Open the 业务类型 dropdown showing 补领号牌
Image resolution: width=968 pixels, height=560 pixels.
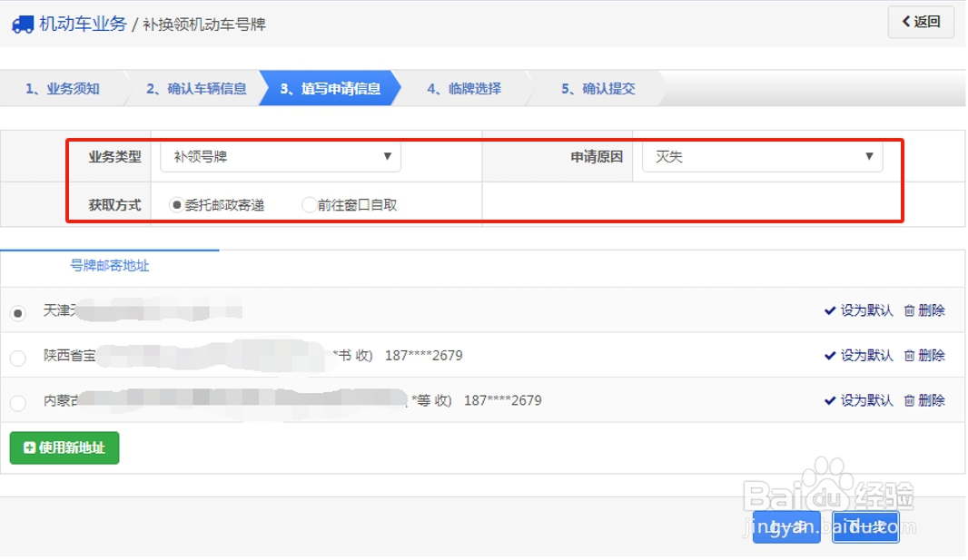pos(281,157)
